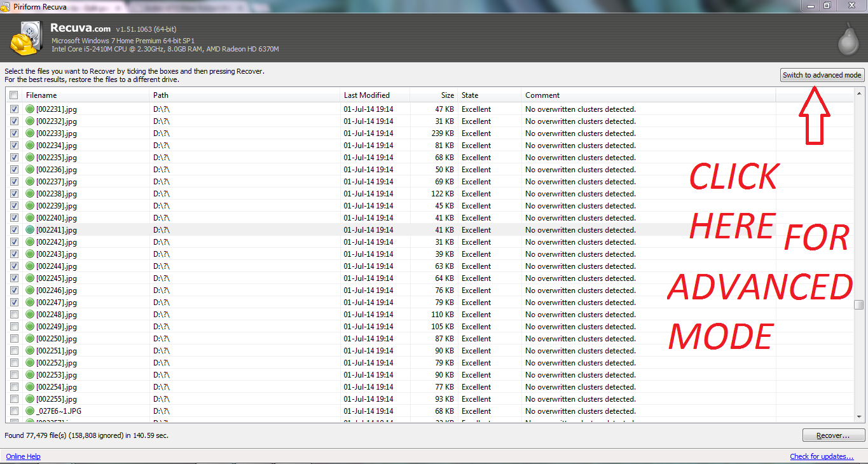Image resolution: width=868 pixels, height=464 pixels.
Task: Uncheck the [002235].jpg checkbox
Action: tap(14, 158)
